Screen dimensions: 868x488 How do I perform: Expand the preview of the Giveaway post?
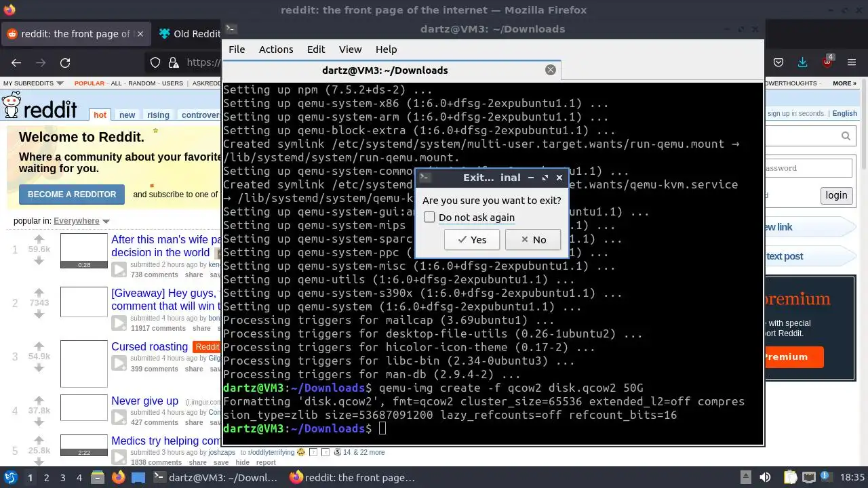click(119, 323)
